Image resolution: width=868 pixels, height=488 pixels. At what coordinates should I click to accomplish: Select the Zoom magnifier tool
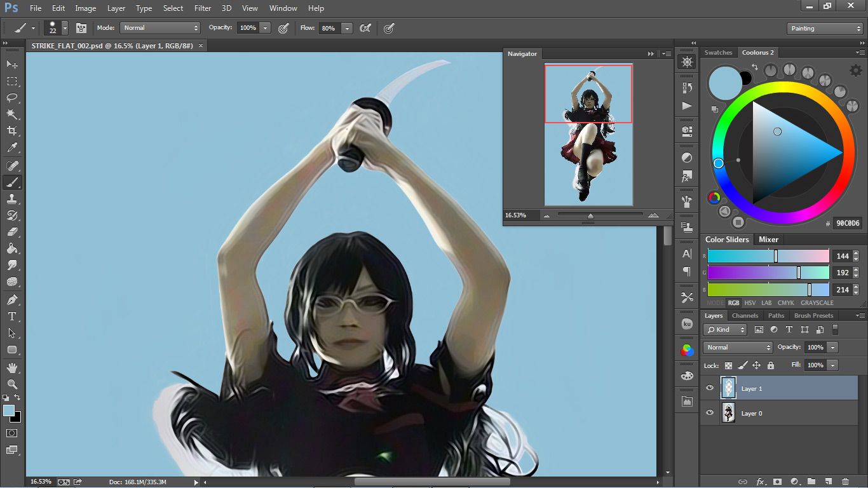click(x=12, y=384)
